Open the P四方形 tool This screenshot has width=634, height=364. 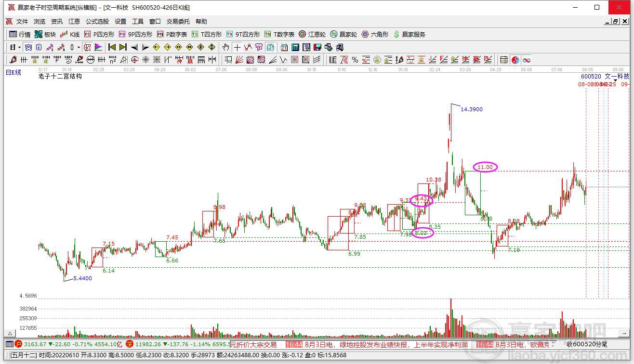[x=100, y=34]
